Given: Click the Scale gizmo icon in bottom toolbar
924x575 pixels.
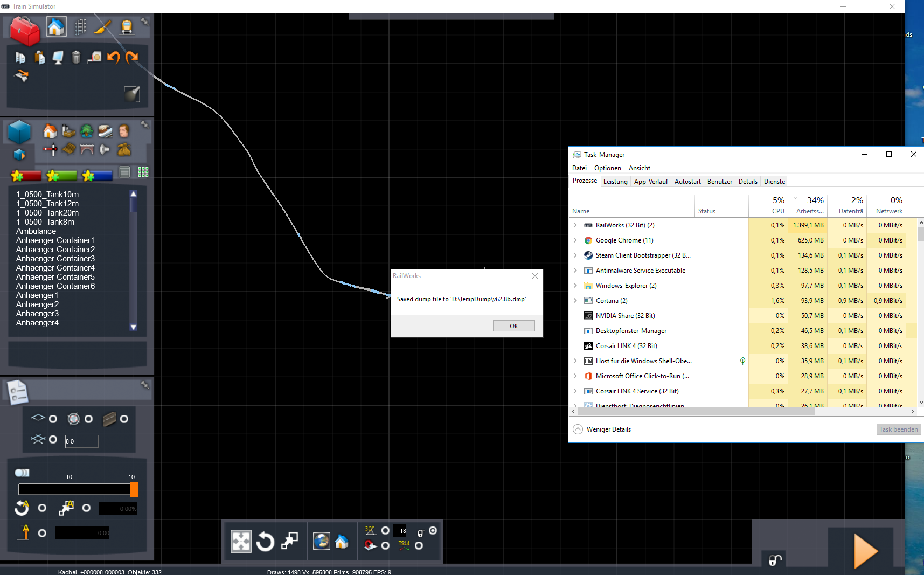Looking at the screenshot, I should coord(290,541).
